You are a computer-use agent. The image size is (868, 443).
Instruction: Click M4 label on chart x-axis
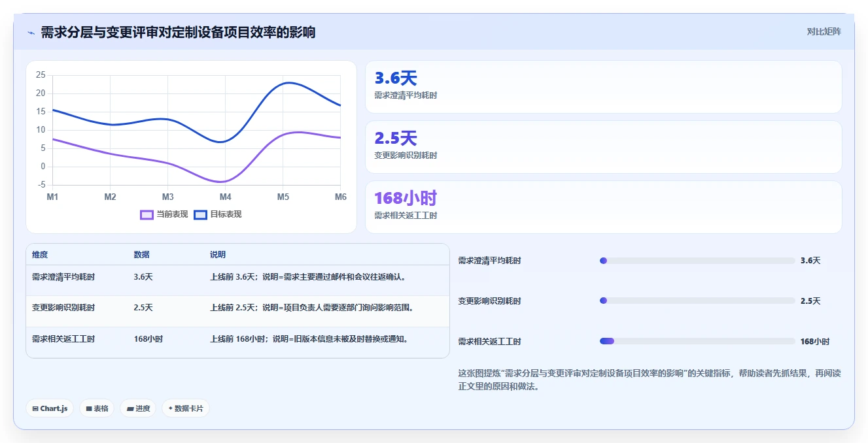(x=226, y=197)
